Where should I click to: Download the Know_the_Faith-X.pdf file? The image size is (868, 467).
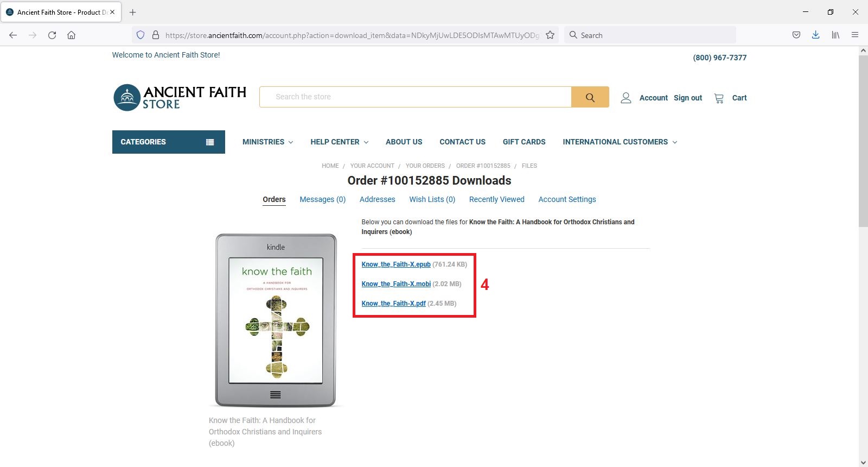point(393,304)
